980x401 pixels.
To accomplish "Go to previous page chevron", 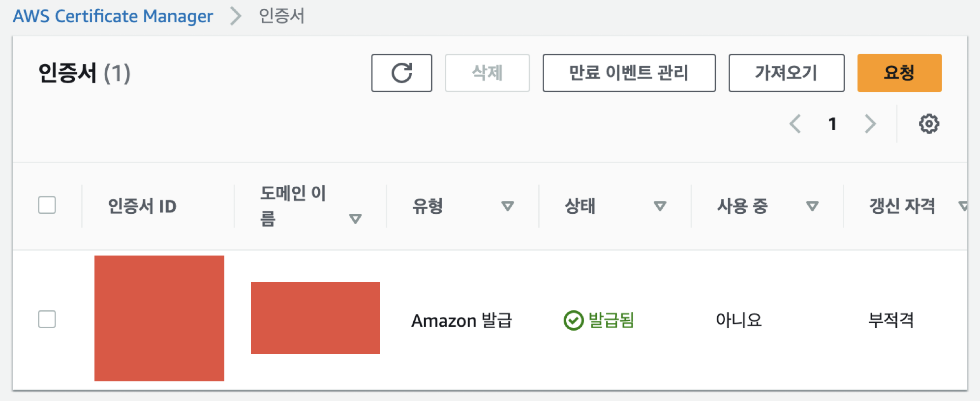I will (x=795, y=124).
